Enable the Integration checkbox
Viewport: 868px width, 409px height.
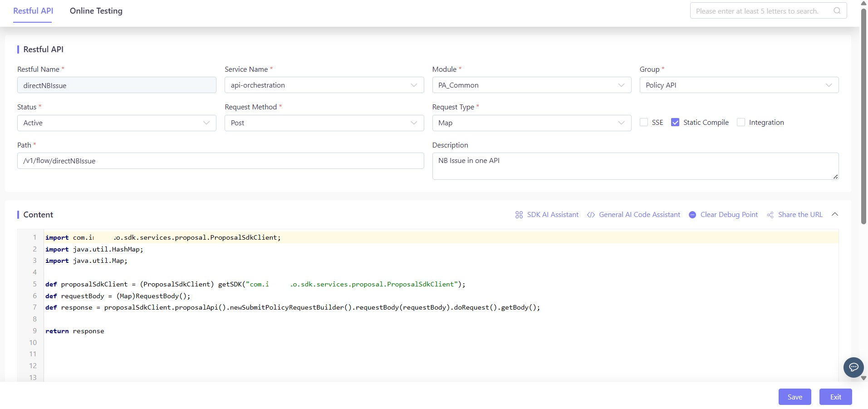pyautogui.click(x=741, y=122)
